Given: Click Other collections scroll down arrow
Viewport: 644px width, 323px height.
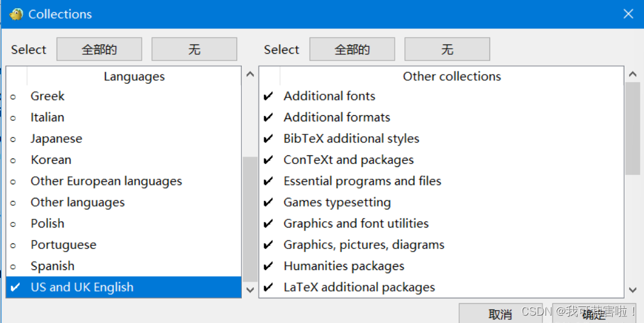Looking at the screenshot, I should (x=632, y=290).
